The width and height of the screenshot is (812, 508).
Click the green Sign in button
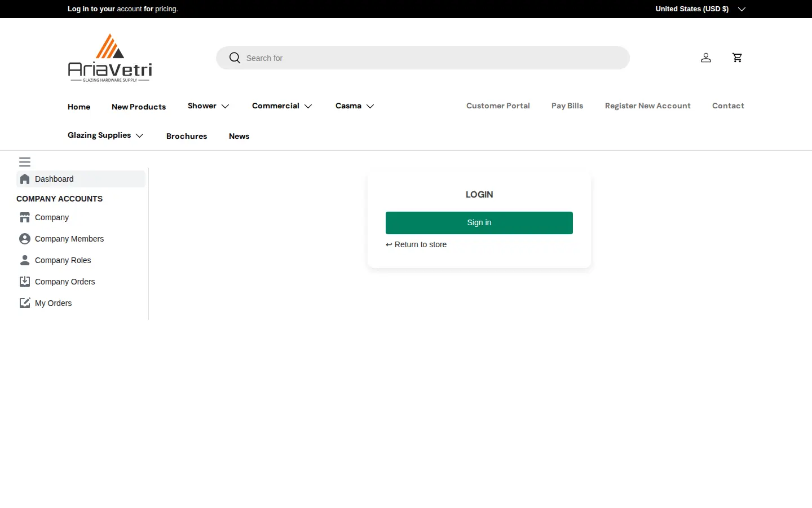coord(479,223)
